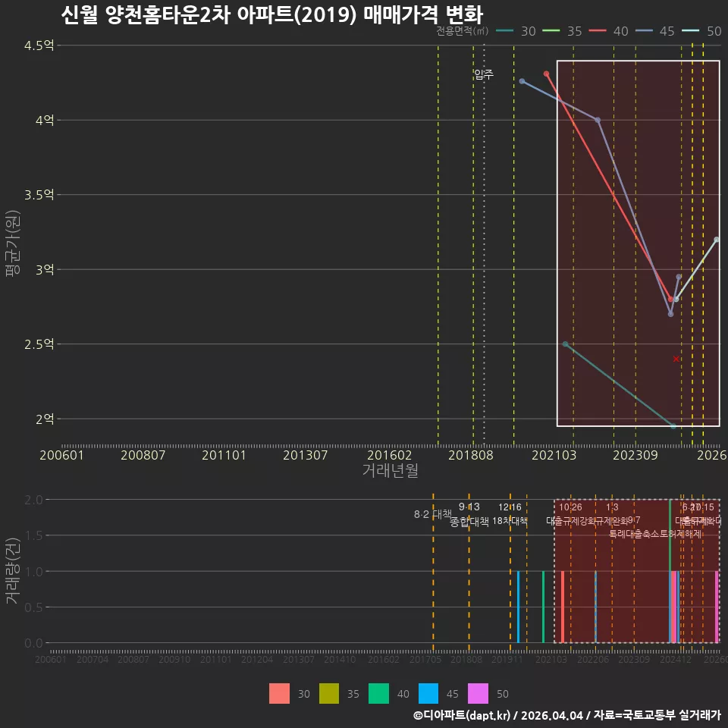The width and height of the screenshot is (728, 728).
Task: Click the red X marker below 2.5억
Action: coord(676,359)
